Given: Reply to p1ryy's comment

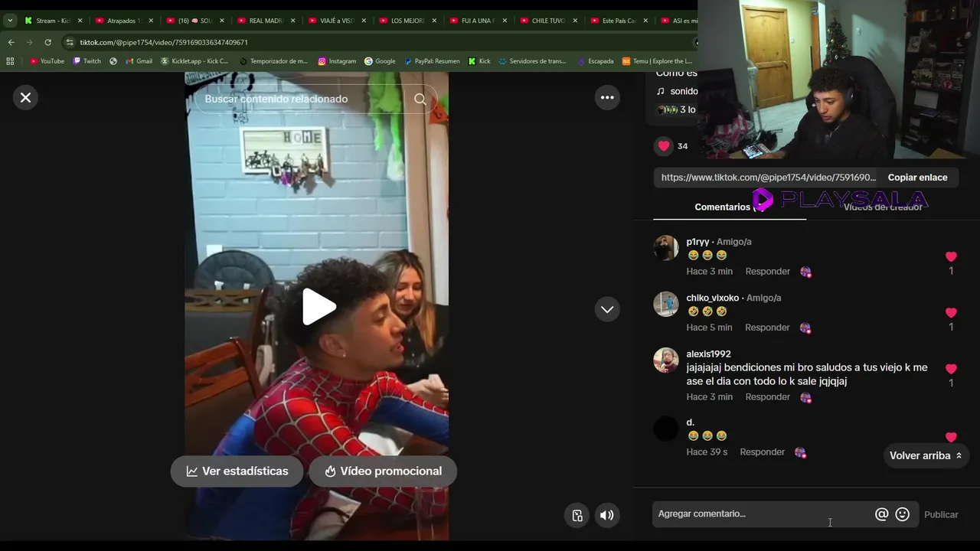Looking at the screenshot, I should pyautogui.click(x=767, y=272).
